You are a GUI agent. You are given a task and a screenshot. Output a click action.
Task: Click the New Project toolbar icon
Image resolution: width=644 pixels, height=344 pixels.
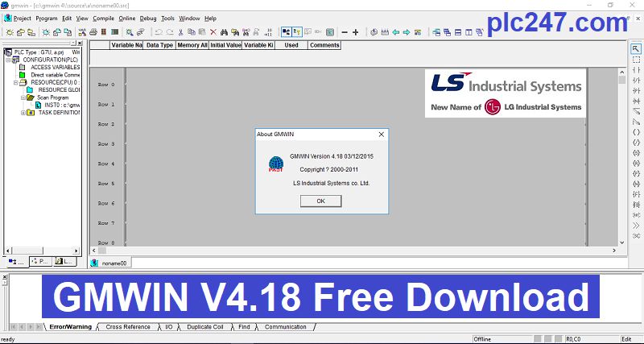pos(10,32)
